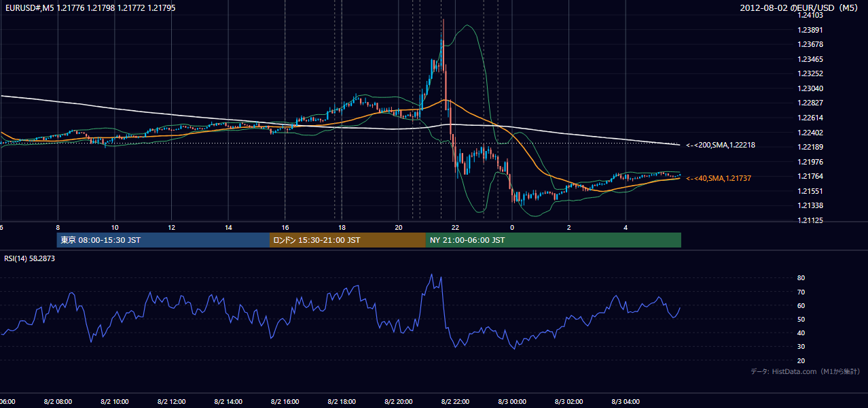This screenshot has height=408, width=868.
Task: Click the 8/2 08:00 bottom time label
Action: click(58, 402)
